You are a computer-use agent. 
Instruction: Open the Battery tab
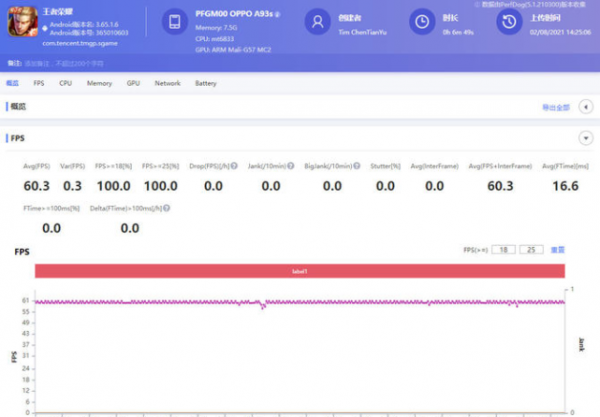point(206,83)
